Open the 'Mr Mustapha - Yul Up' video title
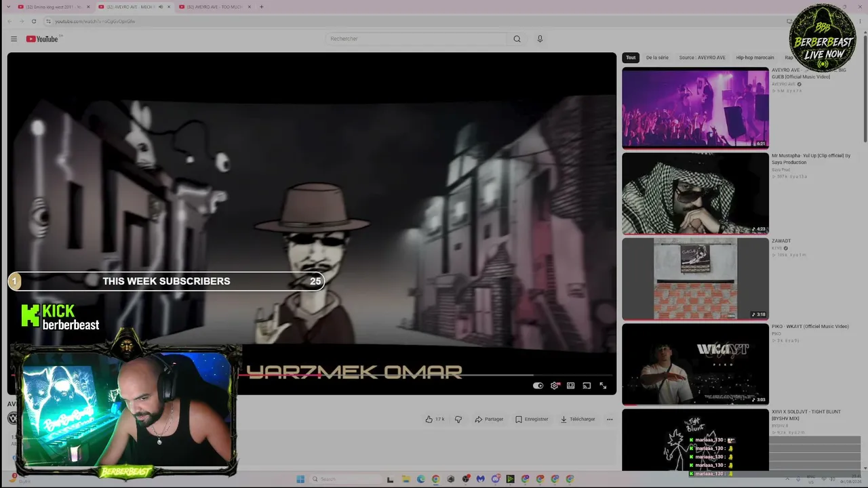Screen dimensions: 868x488 pyautogui.click(x=811, y=159)
